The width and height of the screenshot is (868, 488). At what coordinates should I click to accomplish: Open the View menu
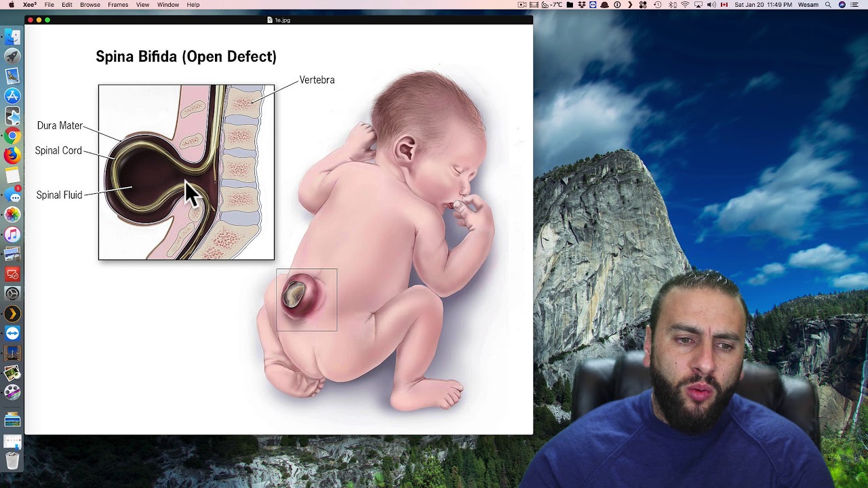(x=142, y=5)
